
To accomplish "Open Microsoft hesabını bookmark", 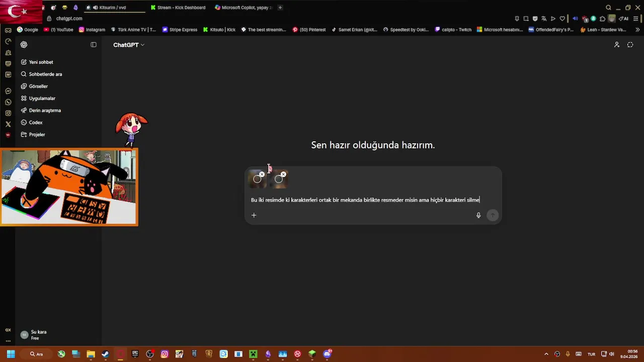I will click(x=500, y=30).
